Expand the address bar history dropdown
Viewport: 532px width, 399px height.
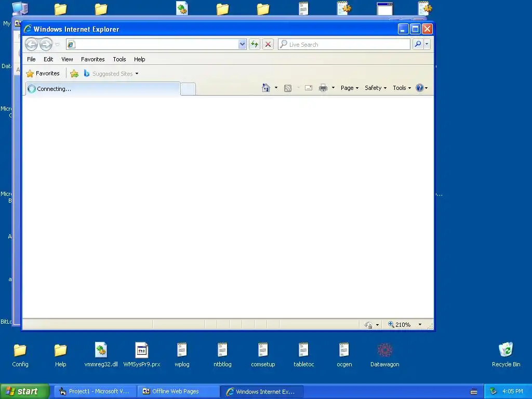tap(242, 44)
